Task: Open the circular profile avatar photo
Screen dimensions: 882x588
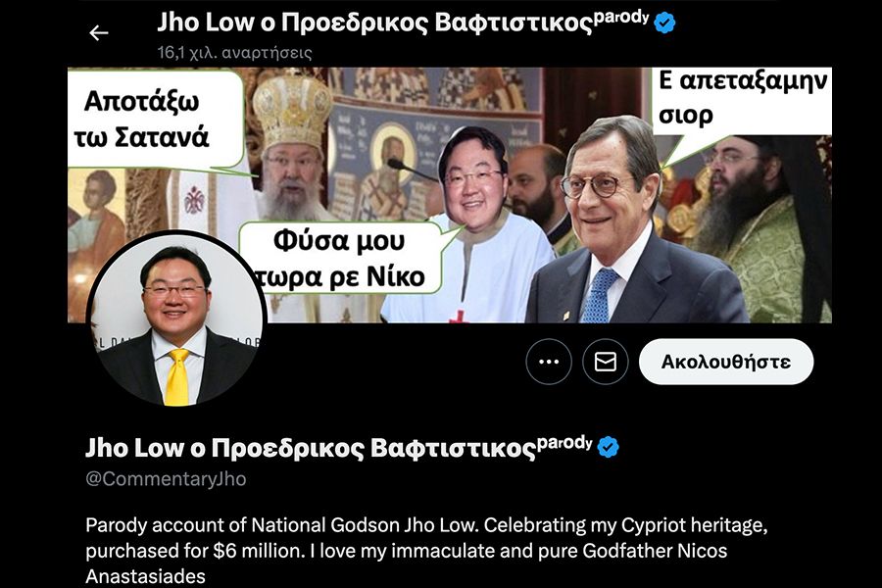Action: point(176,318)
